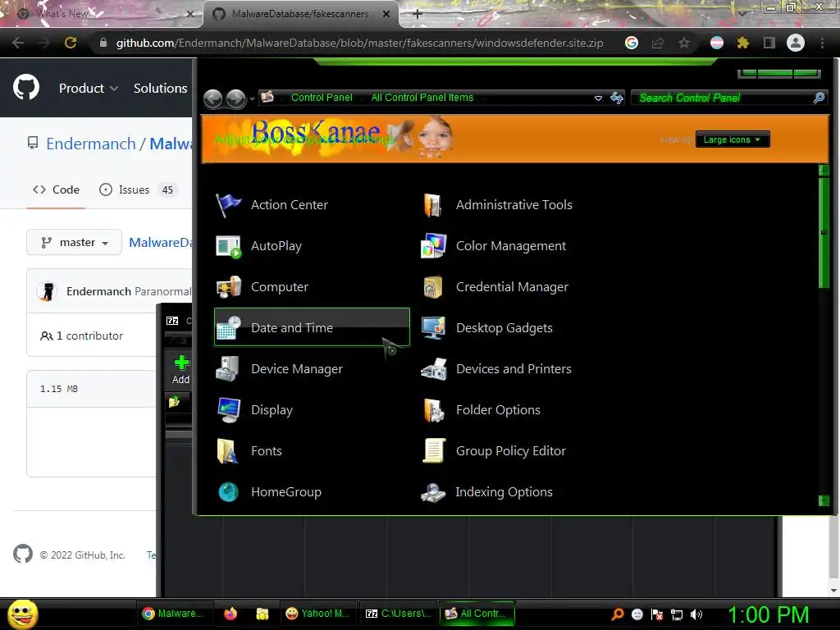Open the Computer icon
Screen dimensions: 840x630
pos(228,287)
